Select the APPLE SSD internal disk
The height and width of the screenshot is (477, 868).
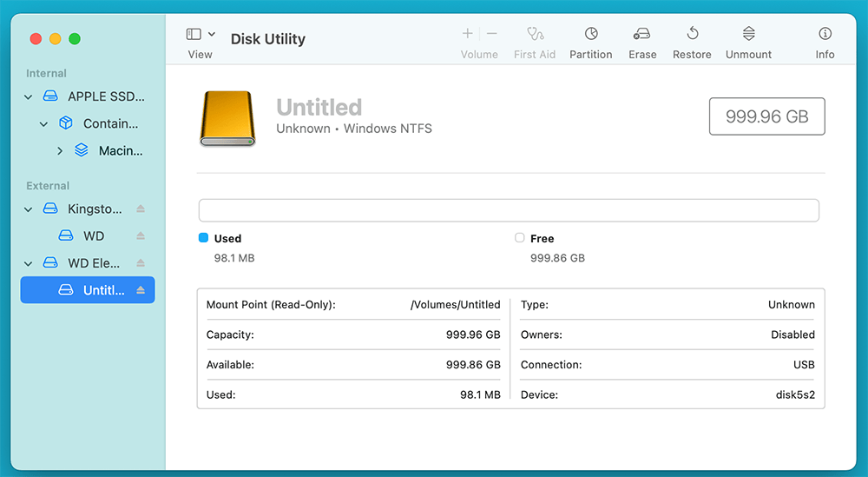point(106,97)
